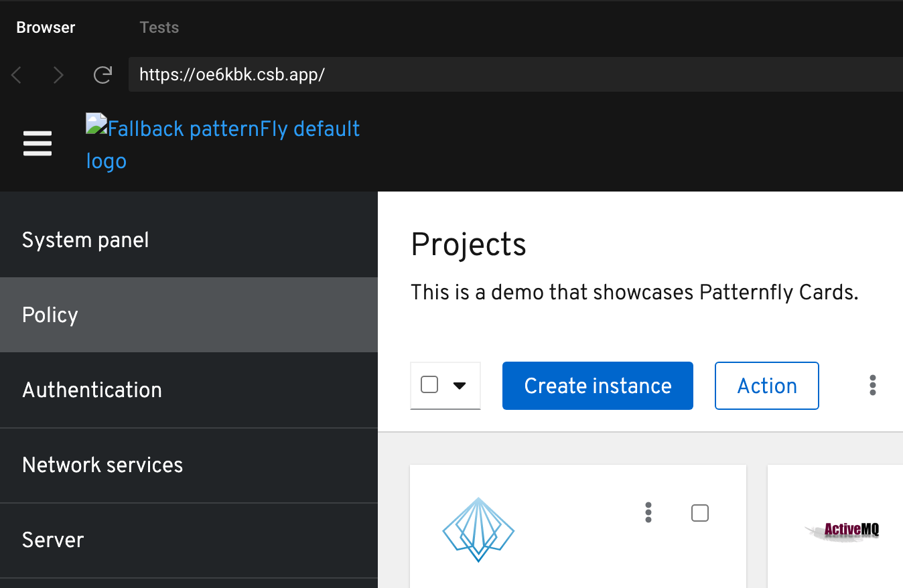Open Network services in sidebar
The width and height of the screenshot is (903, 588).
coord(102,465)
